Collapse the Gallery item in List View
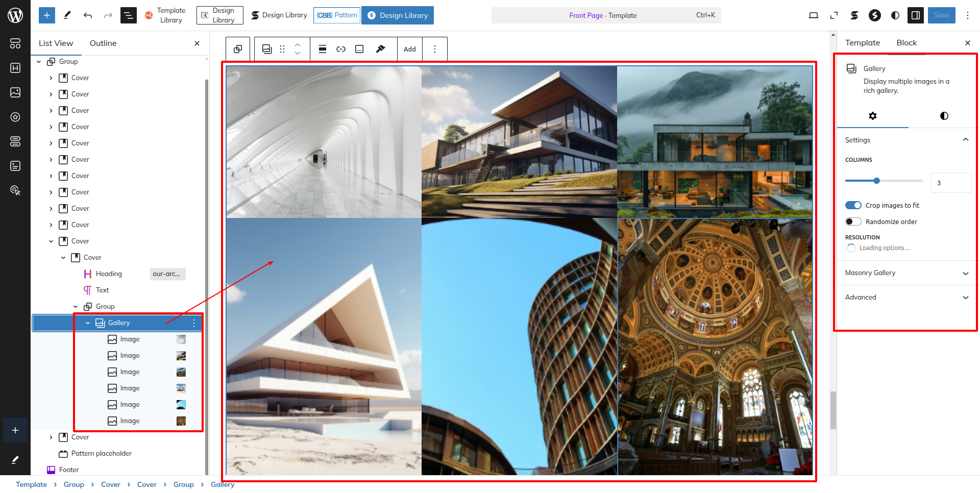This screenshot has height=493, width=980. click(88, 323)
